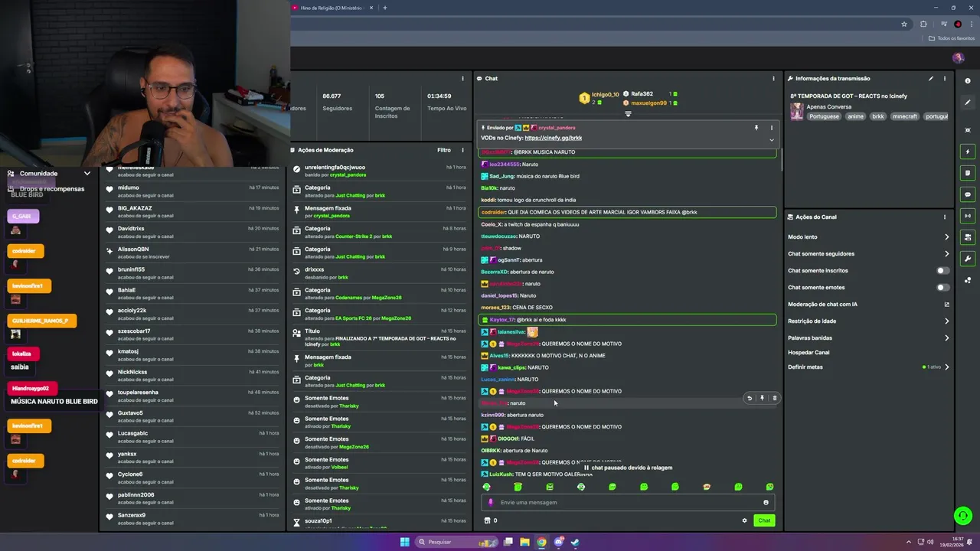Open Windows Start button
The height and width of the screenshot is (551, 980).
[x=404, y=542]
